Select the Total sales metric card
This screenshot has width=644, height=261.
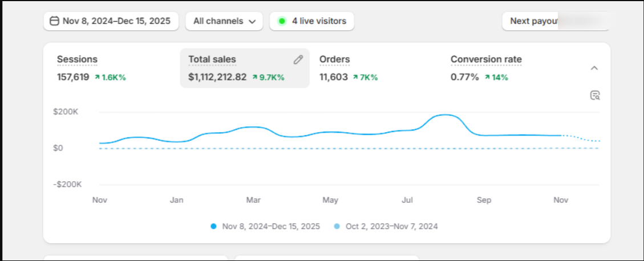pyautogui.click(x=245, y=68)
